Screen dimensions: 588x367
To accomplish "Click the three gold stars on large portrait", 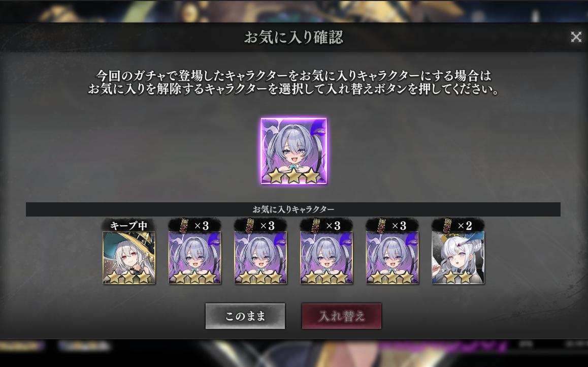I will coord(293,175).
